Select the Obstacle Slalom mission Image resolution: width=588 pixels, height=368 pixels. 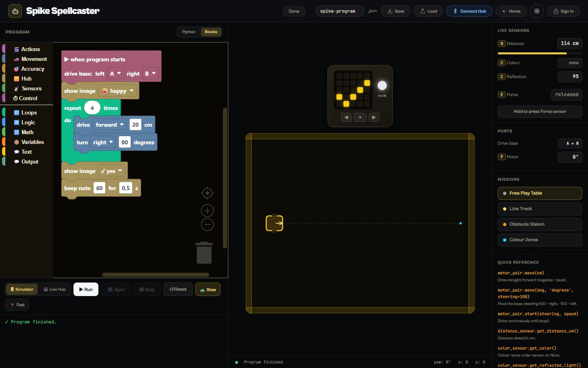pos(540,224)
